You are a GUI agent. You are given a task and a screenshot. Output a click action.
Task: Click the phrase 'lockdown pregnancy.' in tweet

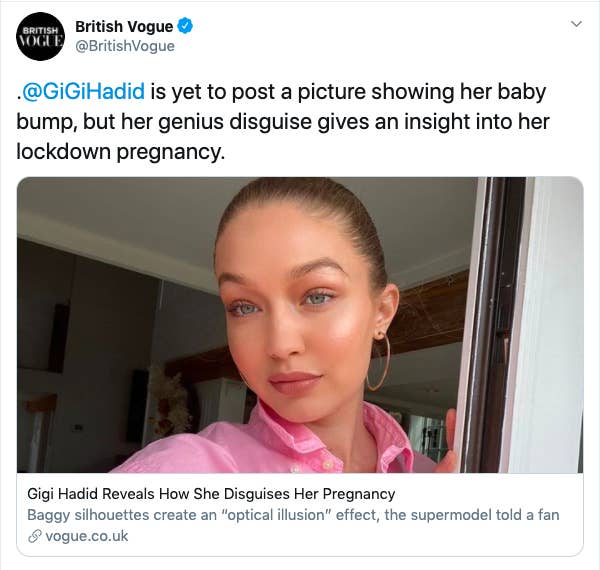pyautogui.click(x=121, y=152)
